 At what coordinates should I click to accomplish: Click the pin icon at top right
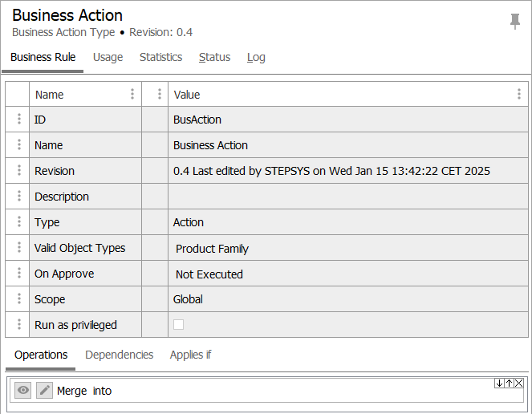click(x=515, y=22)
